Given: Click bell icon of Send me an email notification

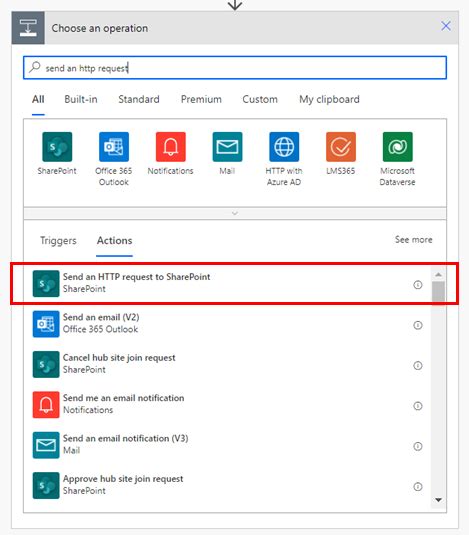Looking at the screenshot, I should click(x=46, y=405).
